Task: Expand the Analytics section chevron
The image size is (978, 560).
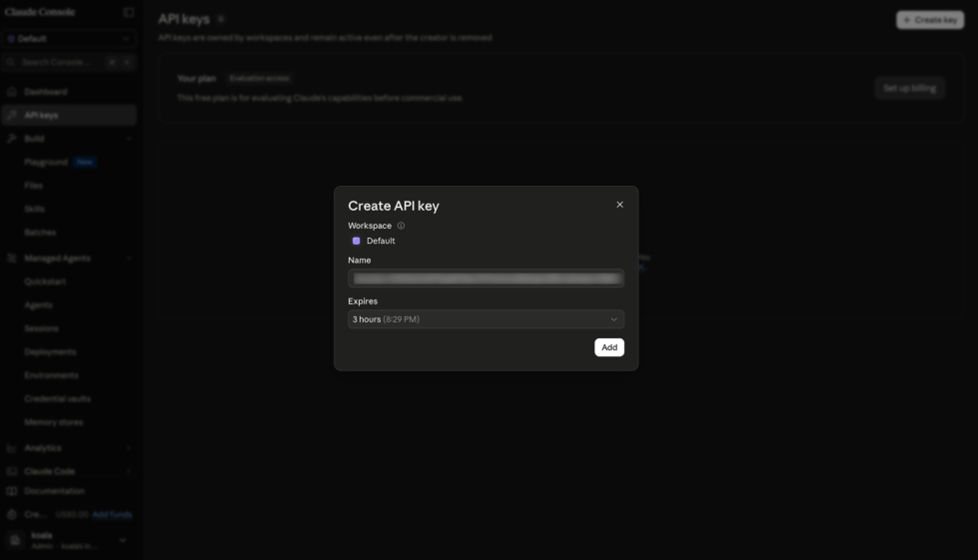Action: (x=129, y=448)
